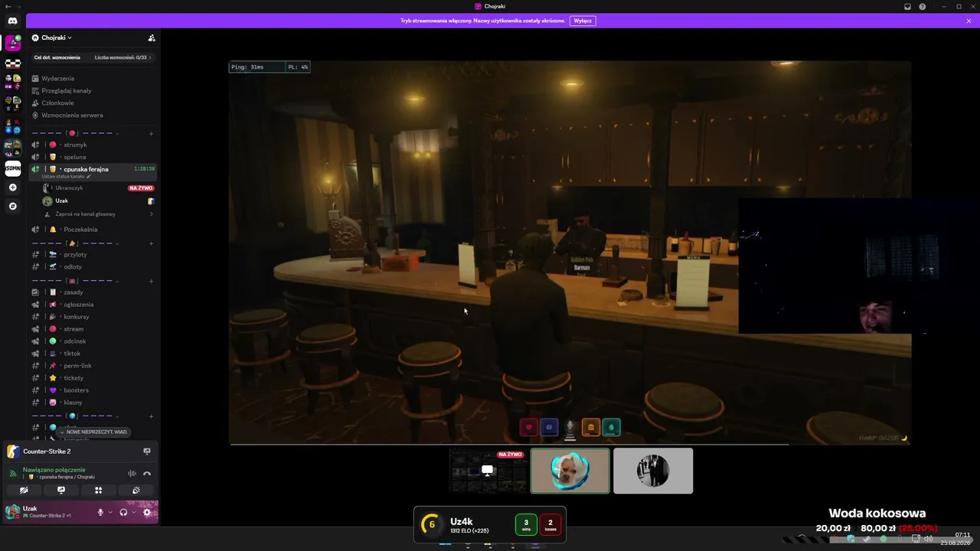Viewport: 980px width, 551px height.
Task: Add channel in category above przyloty
Action: [x=151, y=243]
